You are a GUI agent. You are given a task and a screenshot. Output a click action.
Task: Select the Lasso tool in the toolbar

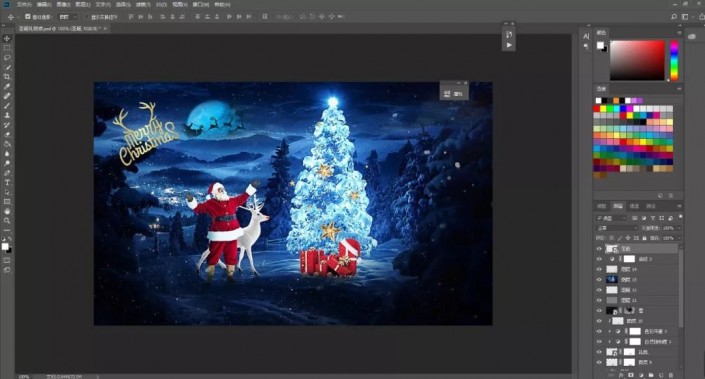tap(7, 58)
